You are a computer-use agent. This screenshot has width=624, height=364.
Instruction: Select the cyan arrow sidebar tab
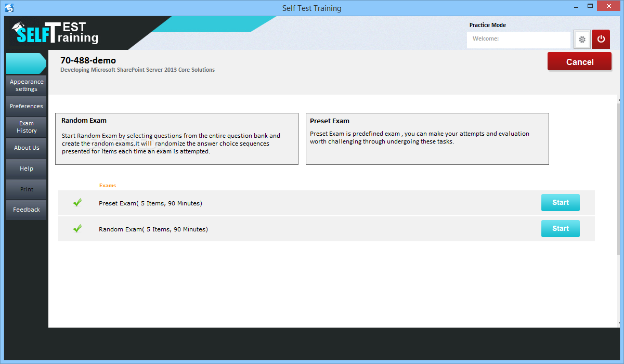click(x=26, y=63)
